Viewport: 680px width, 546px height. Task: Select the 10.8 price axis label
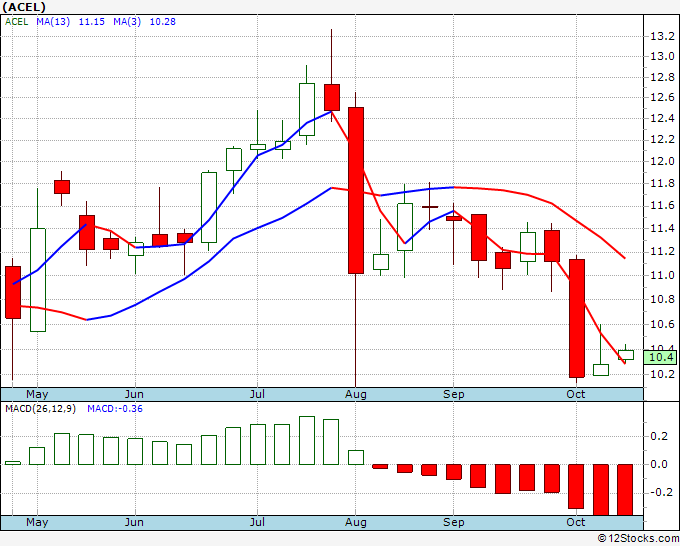662,299
